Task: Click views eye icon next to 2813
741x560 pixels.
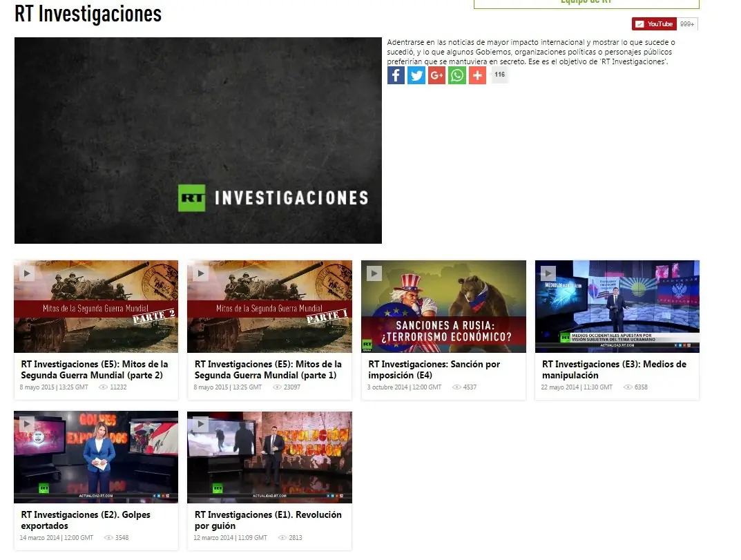Action: click(282, 538)
